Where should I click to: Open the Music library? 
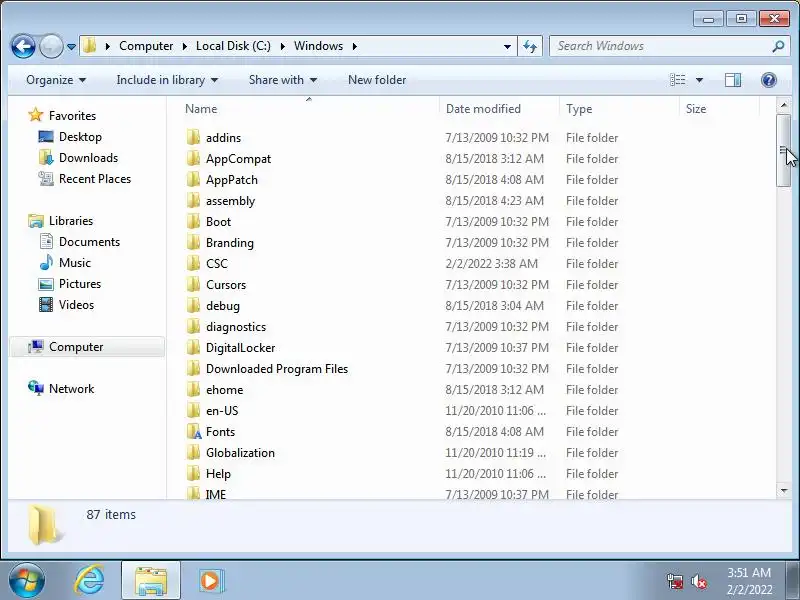click(x=74, y=262)
